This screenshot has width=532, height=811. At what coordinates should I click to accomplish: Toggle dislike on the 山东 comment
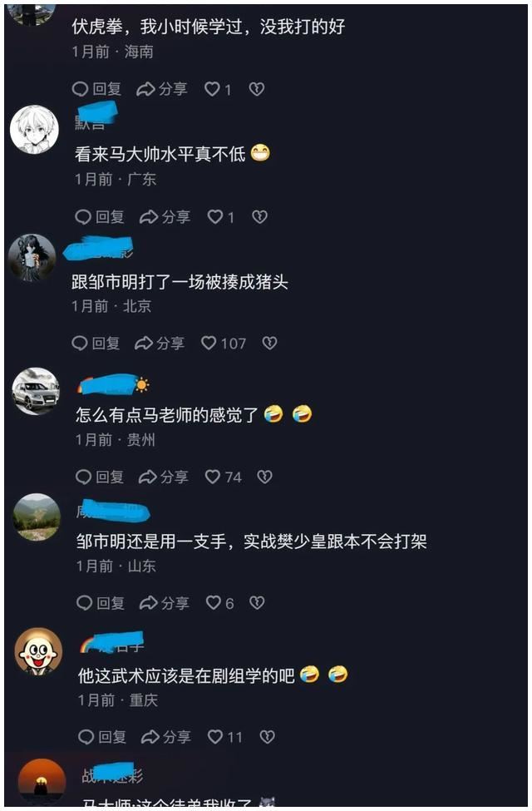[257, 602]
